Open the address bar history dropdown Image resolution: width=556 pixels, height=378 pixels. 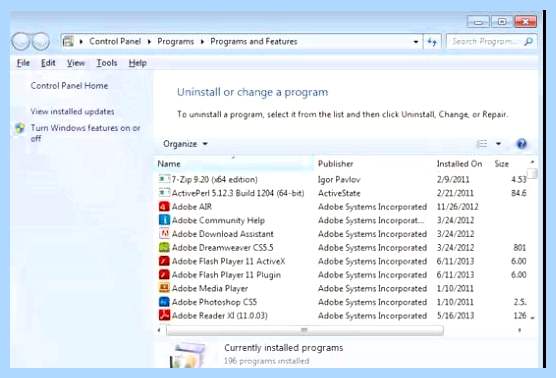click(416, 42)
